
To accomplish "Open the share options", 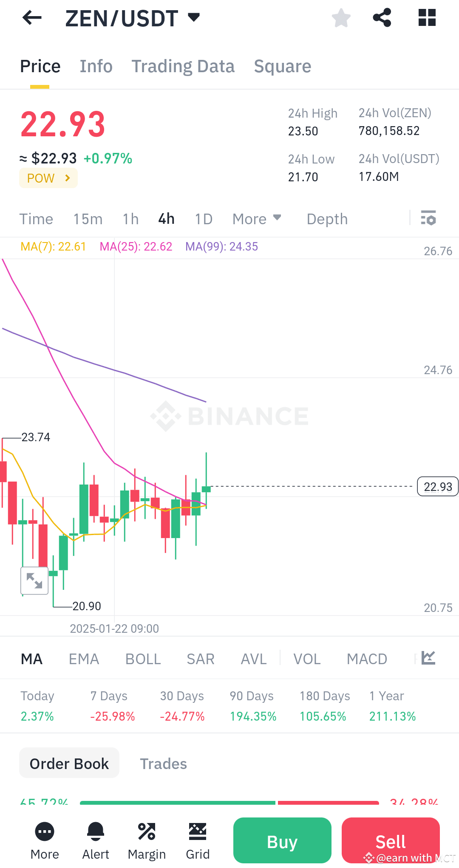I will [382, 18].
